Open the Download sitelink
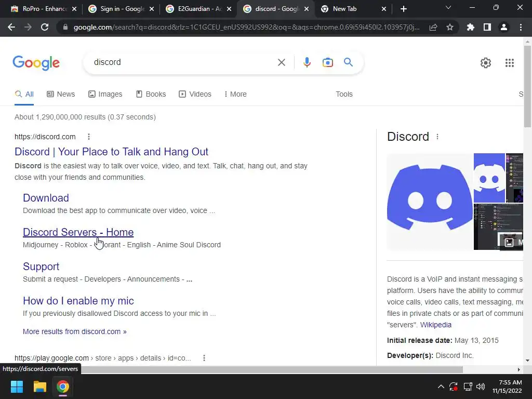This screenshot has height=399, width=532. coord(46,198)
